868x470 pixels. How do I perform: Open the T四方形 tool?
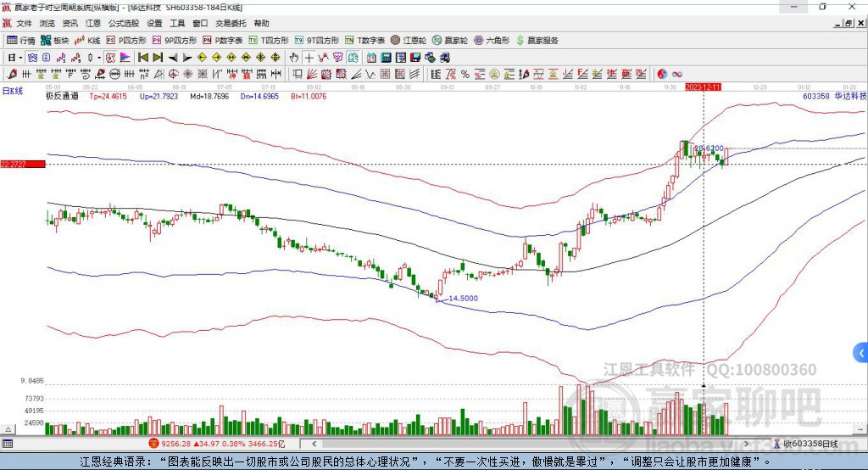(x=269, y=41)
